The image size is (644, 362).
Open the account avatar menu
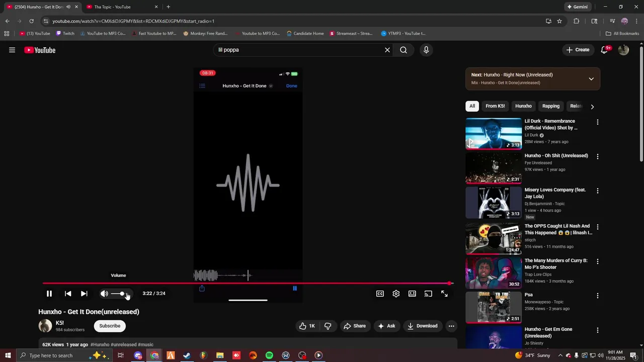623,50
